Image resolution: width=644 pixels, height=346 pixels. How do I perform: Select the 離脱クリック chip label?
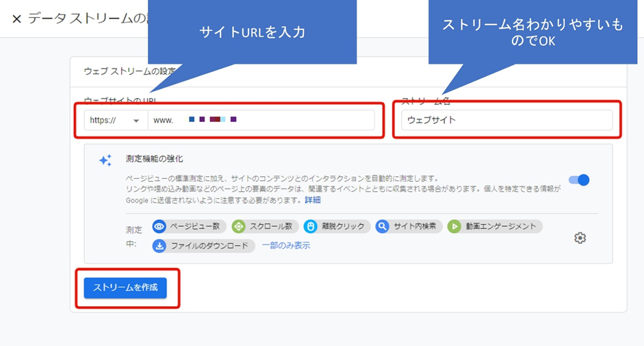(343, 226)
